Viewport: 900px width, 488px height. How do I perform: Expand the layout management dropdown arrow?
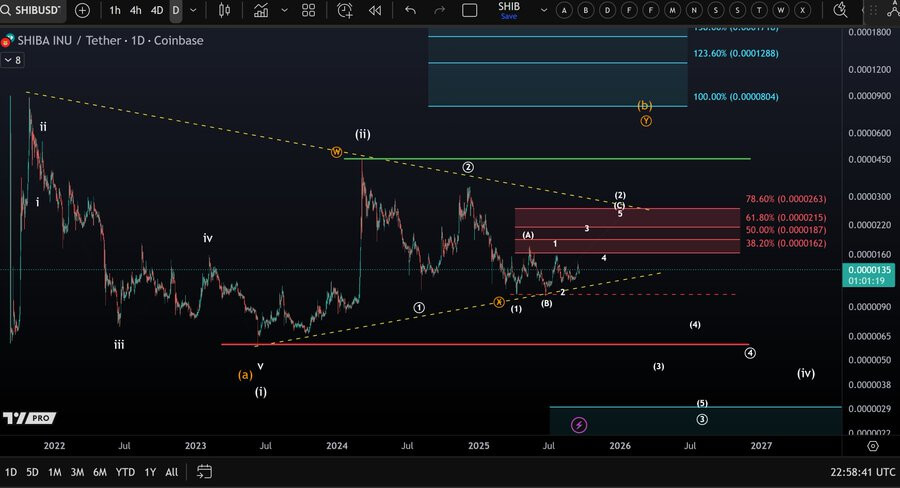544,10
